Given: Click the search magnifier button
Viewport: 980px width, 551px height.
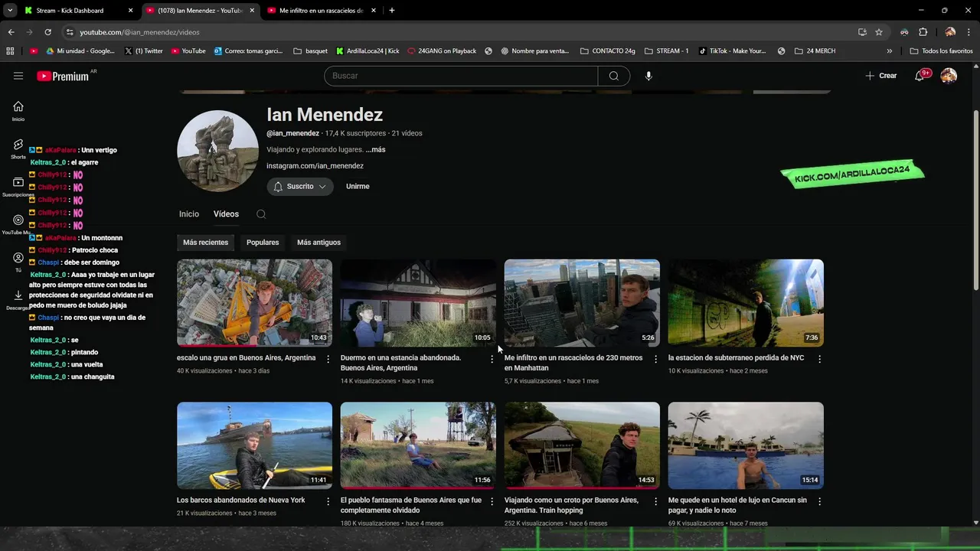Looking at the screenshot, I should (614, 76).
